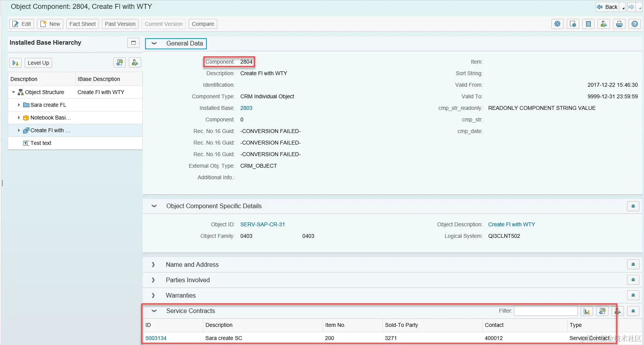Select the 'READONLY COMPONENT STRING VALUE' text

pos(542,108)
